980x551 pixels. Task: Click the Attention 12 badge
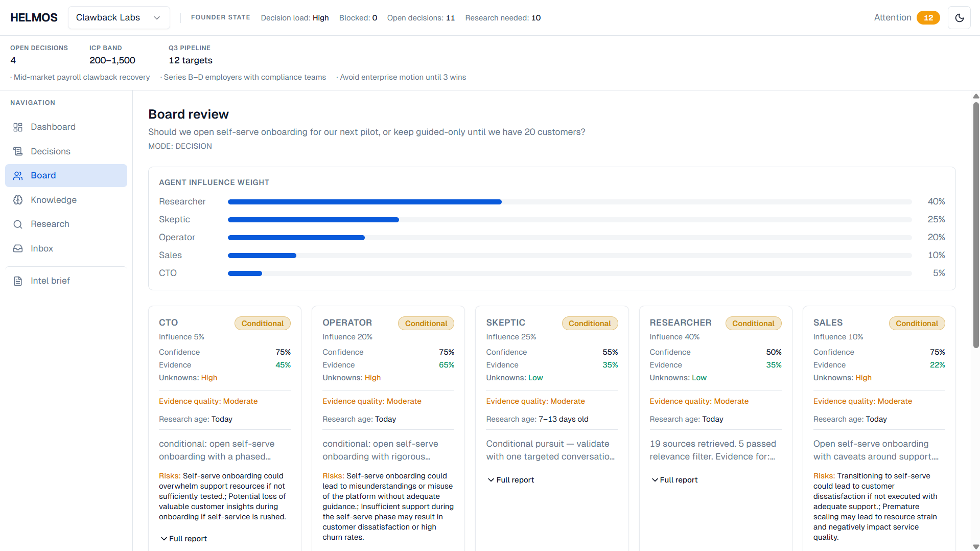tap(928, 18)
